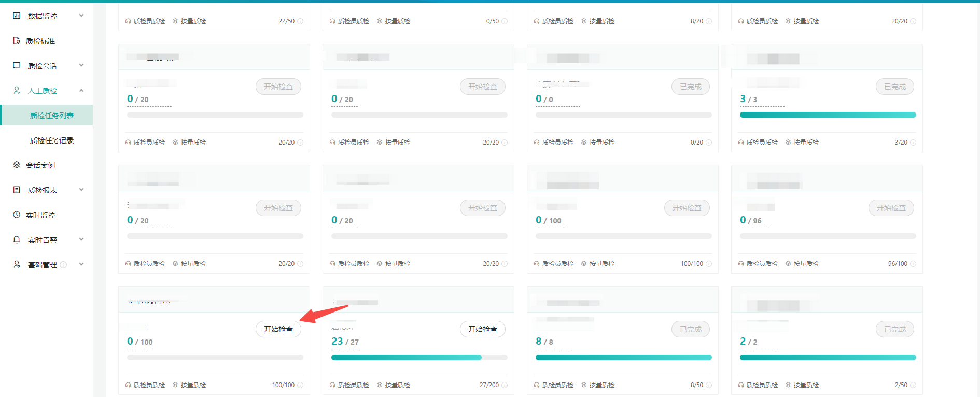Image resolution: width=980 pixels, height=397 pixels.
Task: Click the info icon next to 96/100
Action: pos(913,264)
